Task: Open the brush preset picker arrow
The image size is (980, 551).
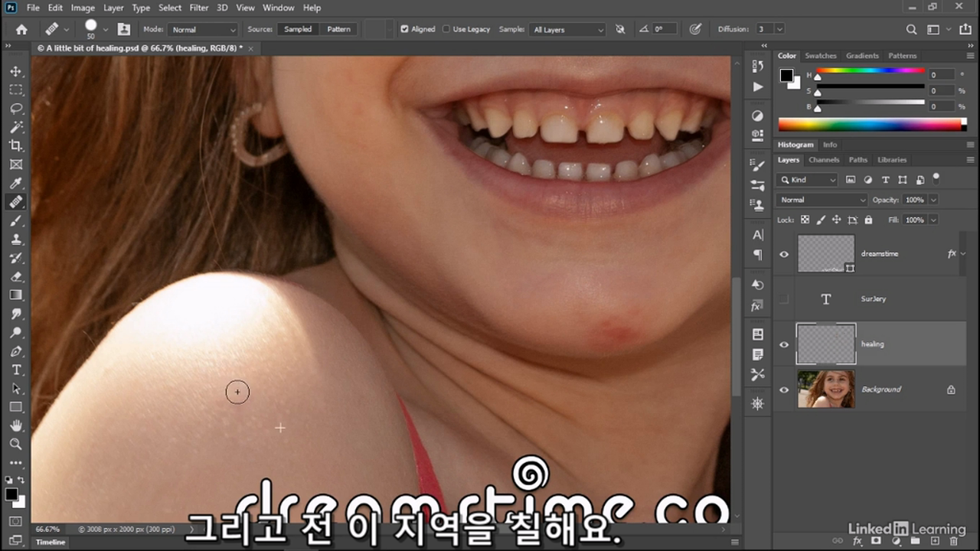Action: coord(106,29)
